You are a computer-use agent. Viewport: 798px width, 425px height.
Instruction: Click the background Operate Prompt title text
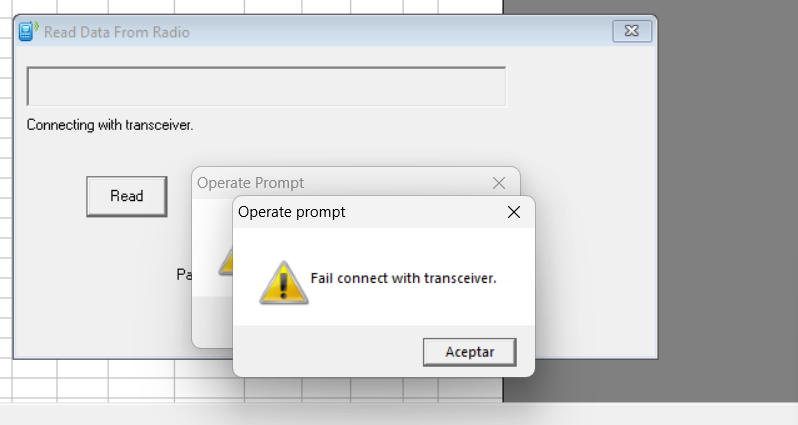250,183
